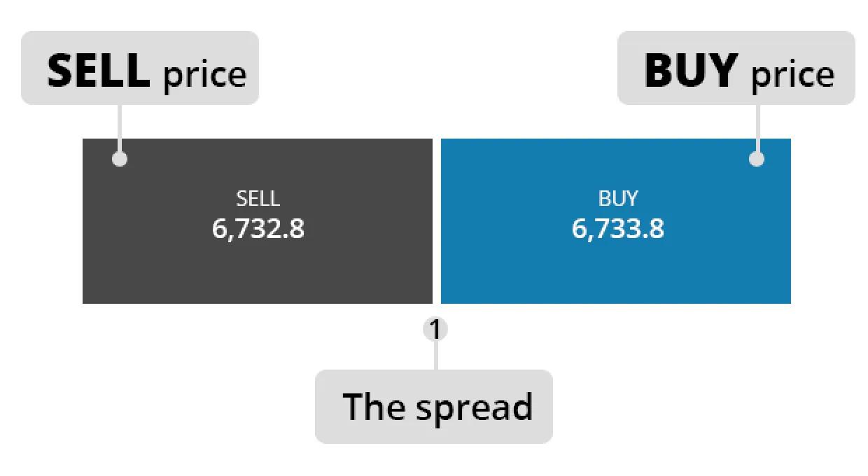This screenshot has width=868, height=476.
Task: Click the dot marker on the SELL box
Action: coord(120,159)
